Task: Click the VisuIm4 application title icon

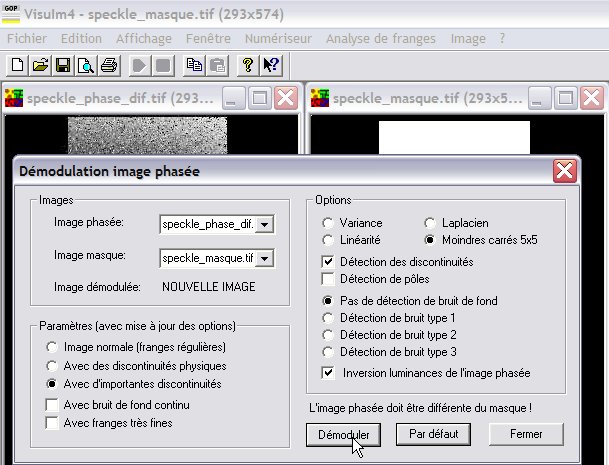Action: (10, 14)
